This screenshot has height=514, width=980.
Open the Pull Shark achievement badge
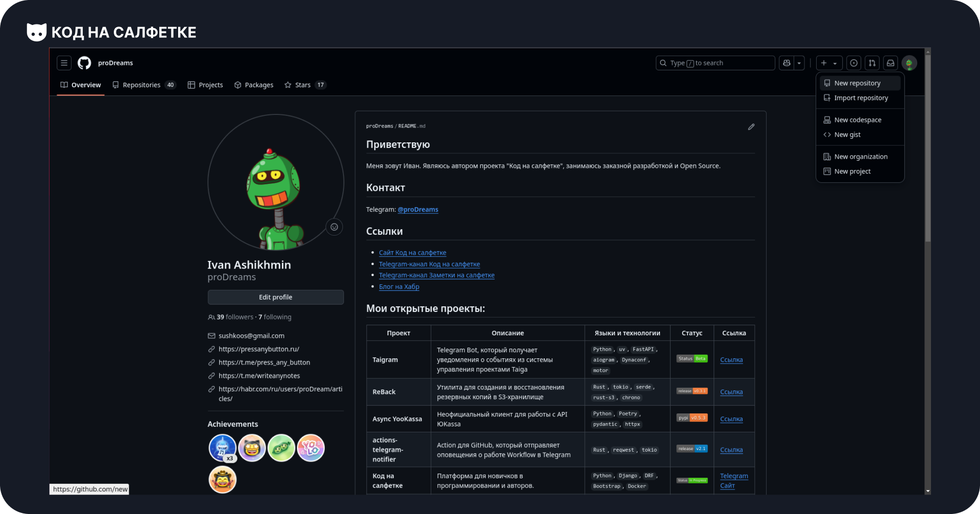(x=223, y=448)
